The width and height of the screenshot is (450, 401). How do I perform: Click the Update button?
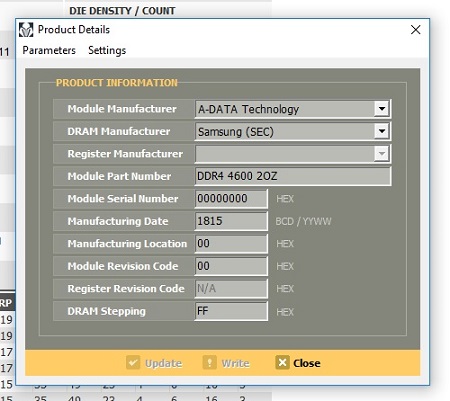tap(154, 363)
